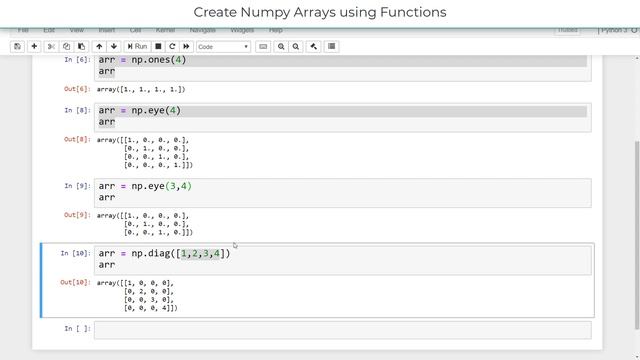Image resolution: width=640 pixels, height=360 pixels.
Task: Insert a cell below with plus icon
Action: tap(34, 47)
